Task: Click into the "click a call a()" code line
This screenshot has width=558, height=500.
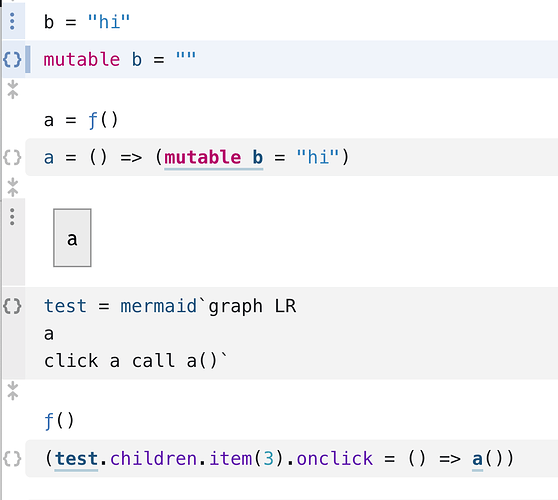Action: 135,360
